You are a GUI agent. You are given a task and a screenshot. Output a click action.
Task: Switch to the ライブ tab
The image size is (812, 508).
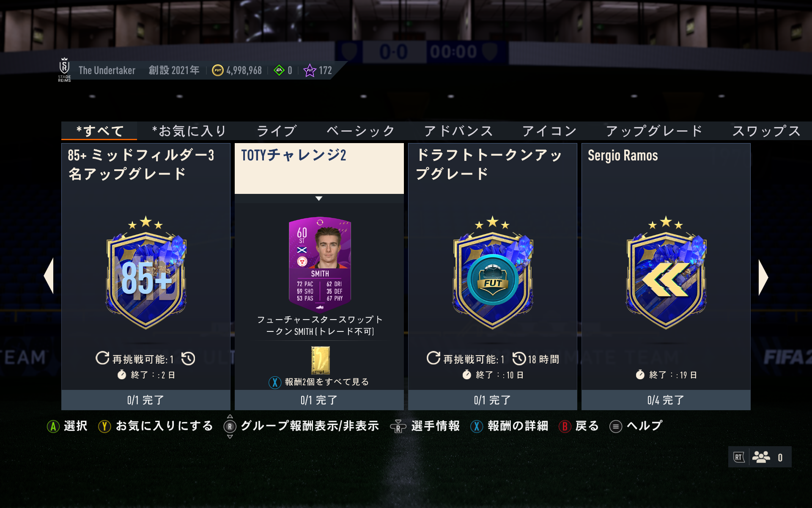click(x=277, y=131)
